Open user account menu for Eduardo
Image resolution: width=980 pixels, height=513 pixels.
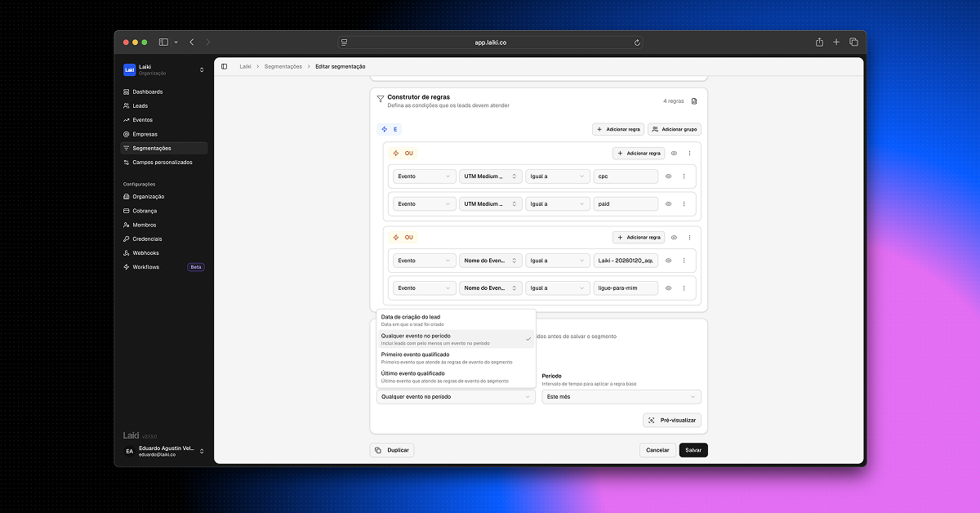[x=164, y=451]
